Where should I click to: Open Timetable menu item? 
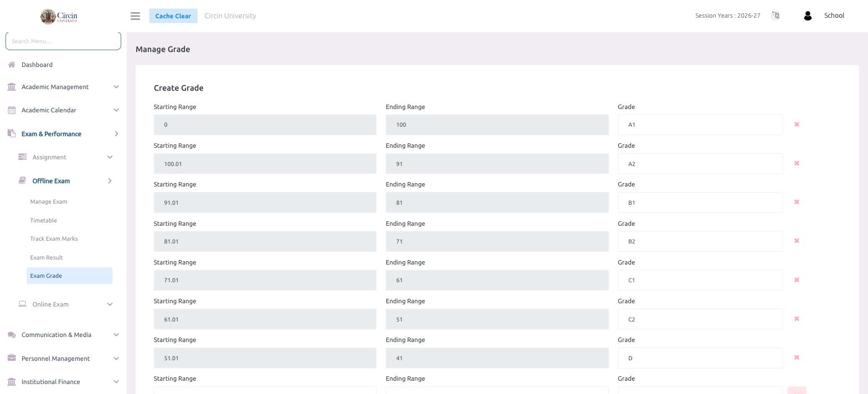(44, 220)
